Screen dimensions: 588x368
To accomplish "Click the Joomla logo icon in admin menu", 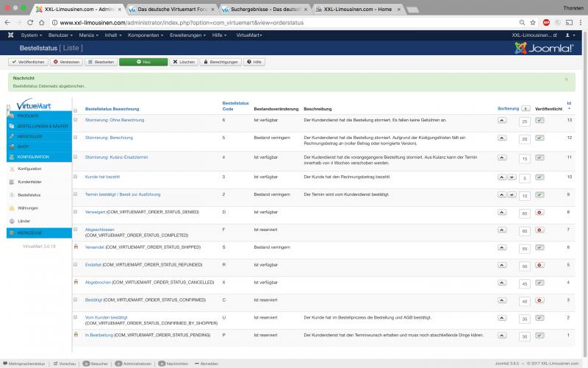I will 10,35.
